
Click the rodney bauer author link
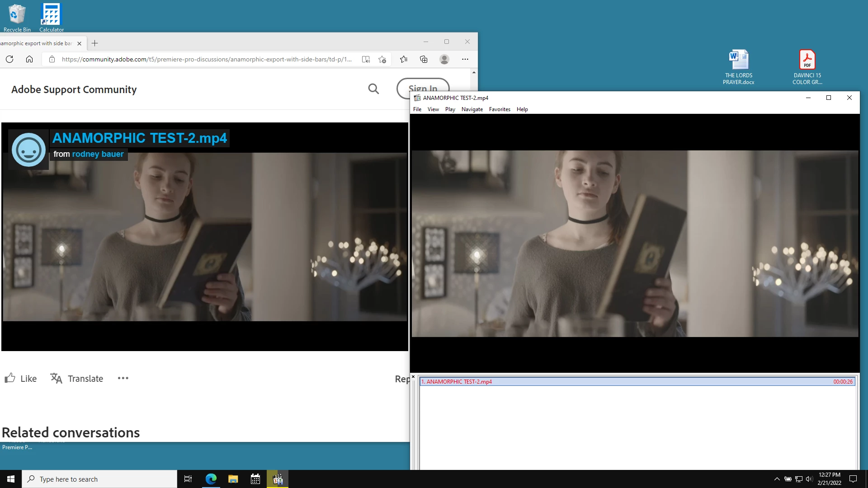[98, 154]
